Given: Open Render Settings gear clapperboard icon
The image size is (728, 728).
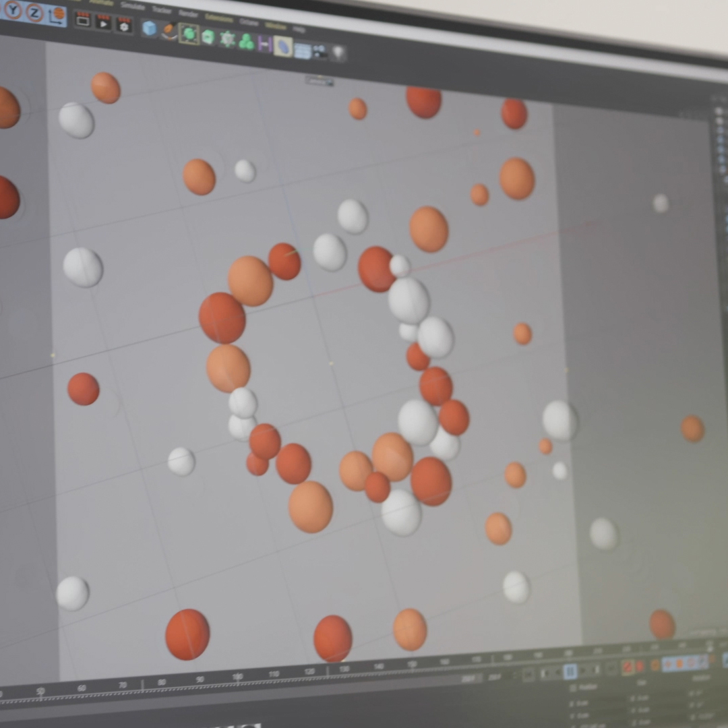Looking at the screenshot, I should click(124, 25).
